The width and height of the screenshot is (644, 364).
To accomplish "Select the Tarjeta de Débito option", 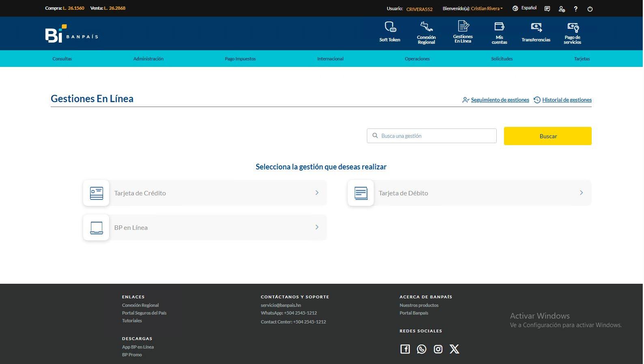I will tap(470, 193).
